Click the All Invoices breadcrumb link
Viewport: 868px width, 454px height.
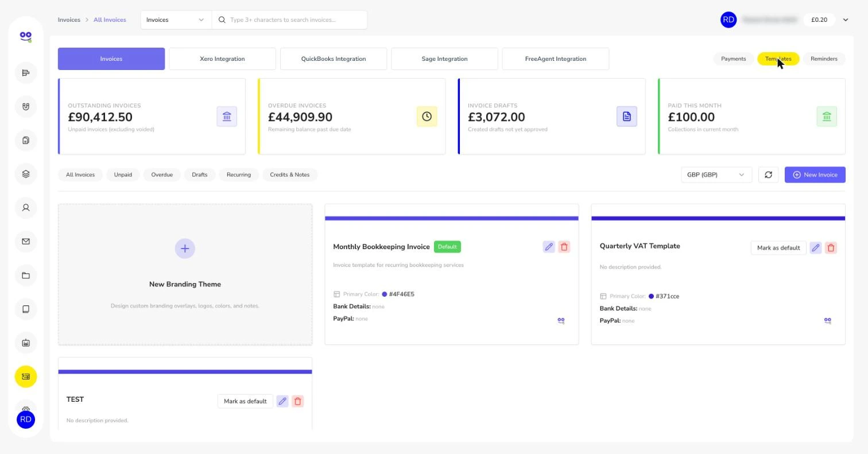[110, 20]
